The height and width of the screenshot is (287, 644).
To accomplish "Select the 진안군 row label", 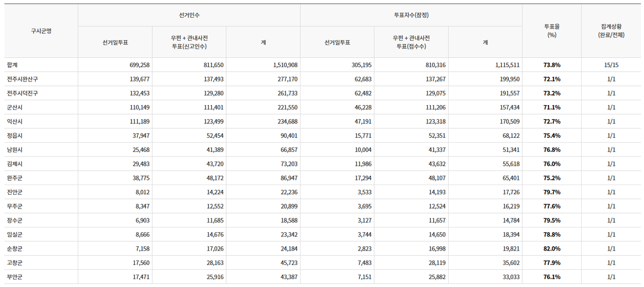I will pos(15,192).
